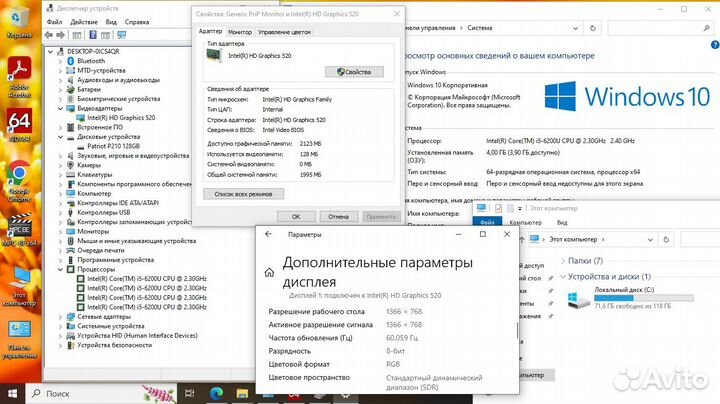The height and width of the screenshot is (404, 720).
Task: Open the address bar dropdown in Система window
Action: (575, 28)
